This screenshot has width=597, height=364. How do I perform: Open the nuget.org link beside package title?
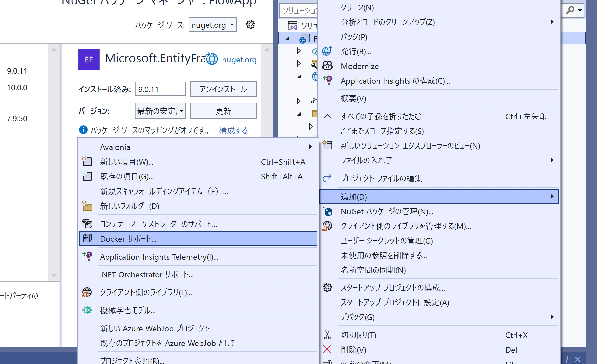(239, 60)
